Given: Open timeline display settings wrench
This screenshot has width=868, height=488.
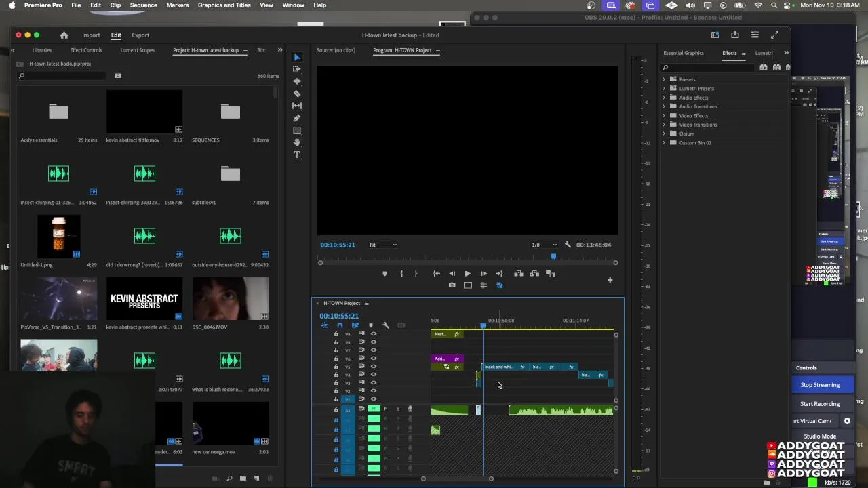Looking at the screenshot, I should [x=386, y=325].
